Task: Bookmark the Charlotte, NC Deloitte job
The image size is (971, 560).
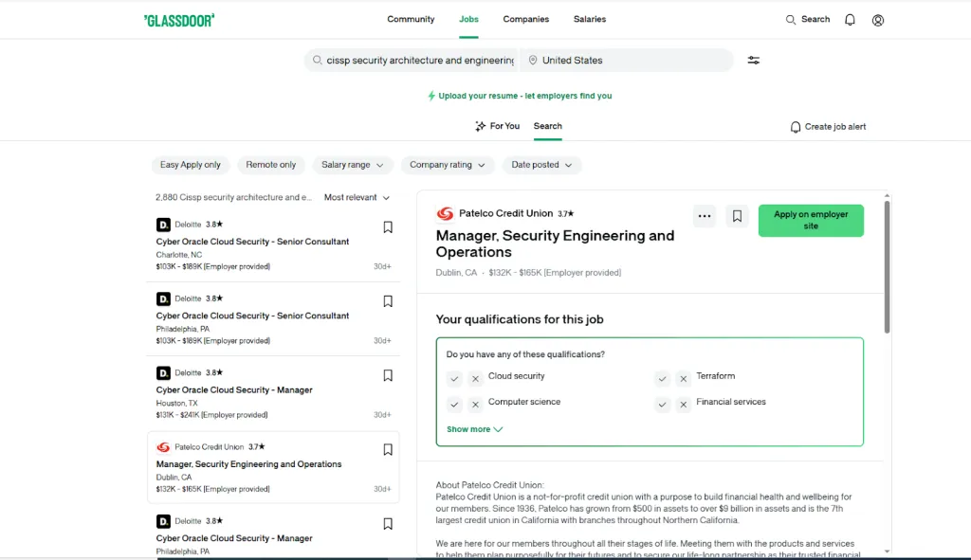Action: (x=388, y=227)
